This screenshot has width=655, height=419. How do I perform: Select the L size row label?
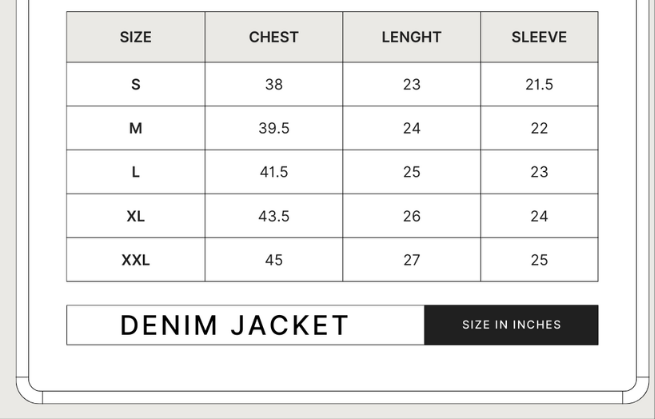click(136, 172)
